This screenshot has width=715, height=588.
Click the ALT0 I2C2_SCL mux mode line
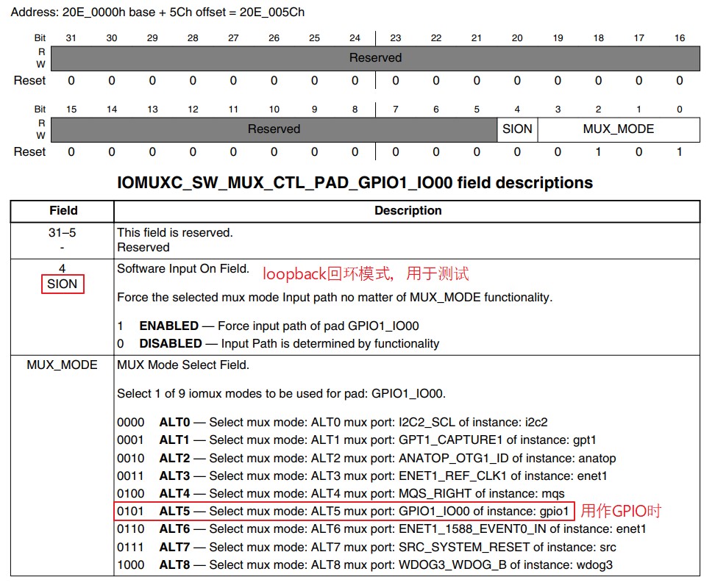pyautogui.click(x=332, y=422)
